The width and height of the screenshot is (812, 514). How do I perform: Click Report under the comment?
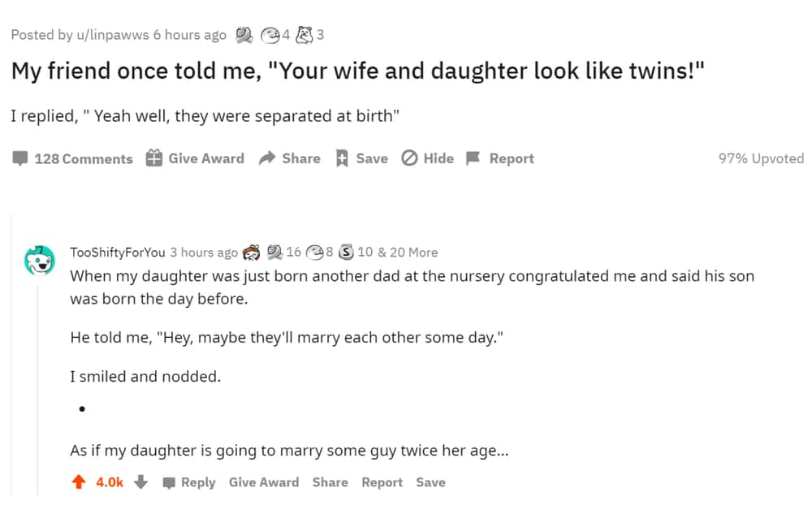pyautogui.click(x=382, y=482)
